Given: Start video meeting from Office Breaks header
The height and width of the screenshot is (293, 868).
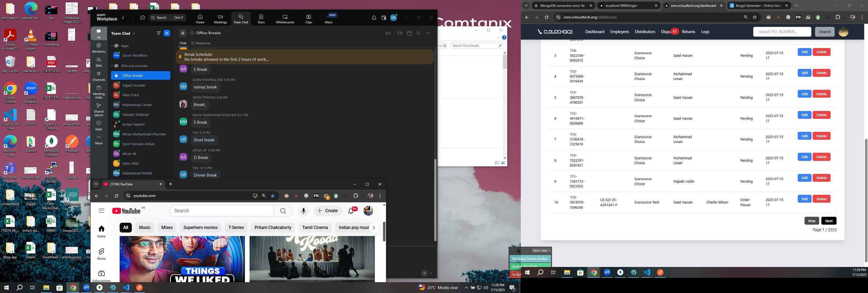Looking at the screenshot, I should [x=400, y=33].
